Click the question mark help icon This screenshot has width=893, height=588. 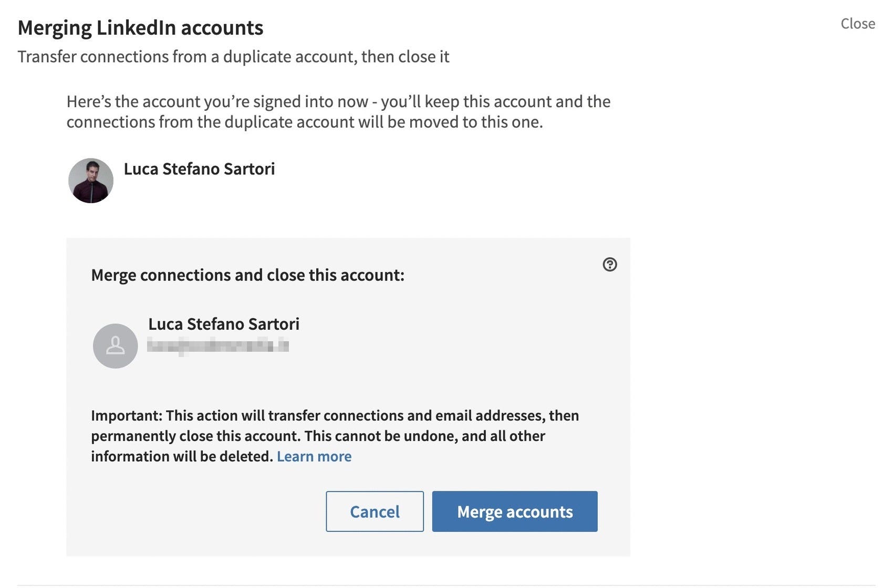tap(609, 264)
